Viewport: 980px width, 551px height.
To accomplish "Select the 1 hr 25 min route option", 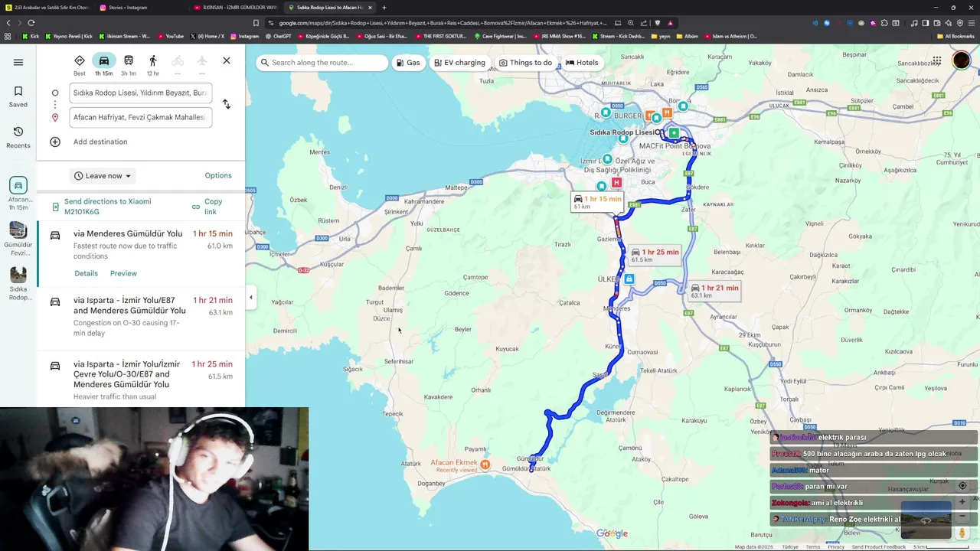I will pos(141,380).
